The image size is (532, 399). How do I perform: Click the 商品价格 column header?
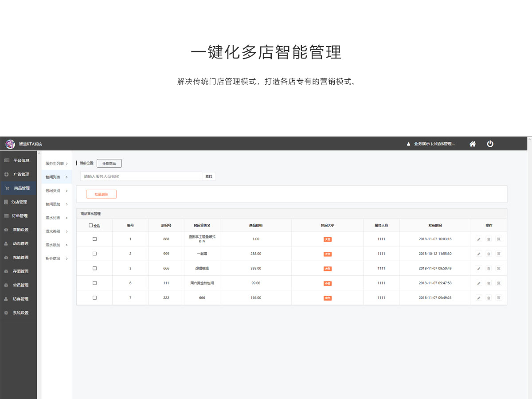(x=256, y=225)
